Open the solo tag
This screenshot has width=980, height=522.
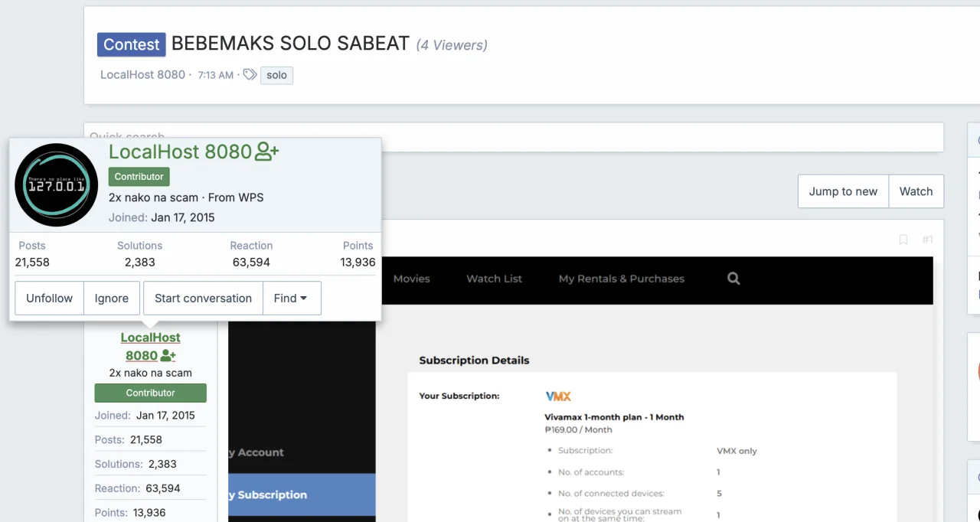(x=276, y=75)
